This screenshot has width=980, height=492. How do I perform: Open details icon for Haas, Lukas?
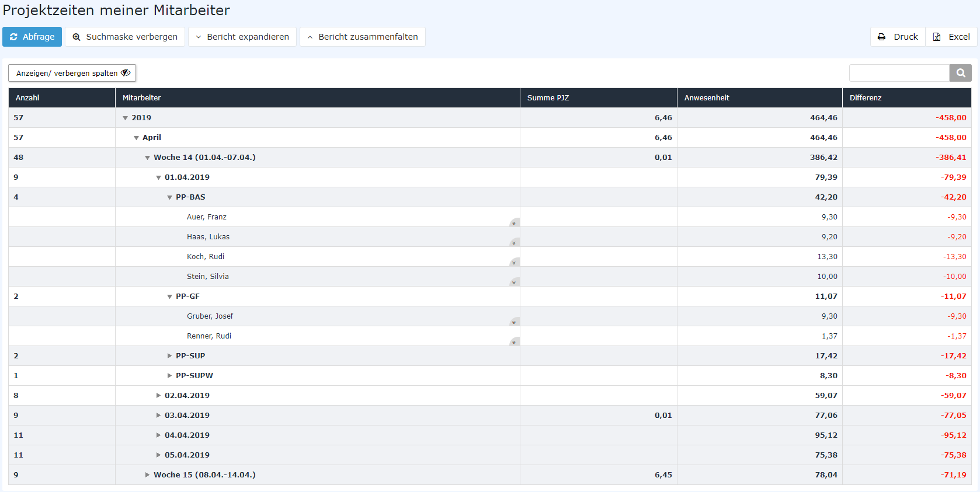click(514, 242)
